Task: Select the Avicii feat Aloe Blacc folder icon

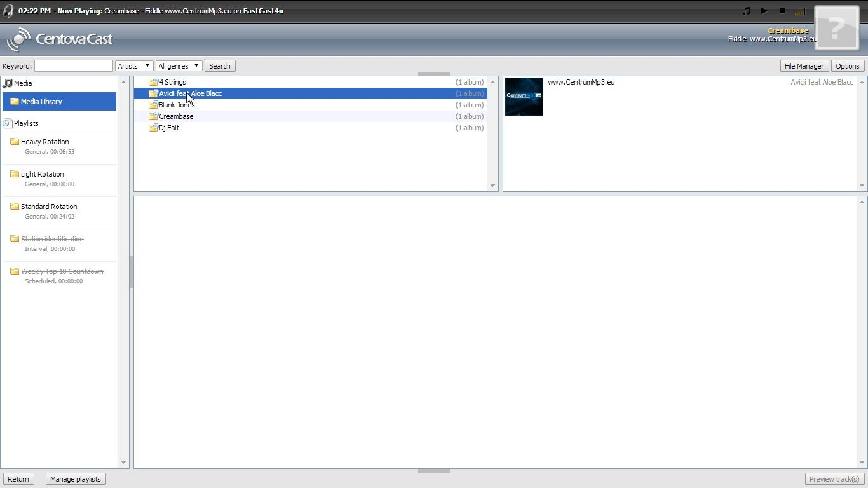Action: tap(153, 93)
